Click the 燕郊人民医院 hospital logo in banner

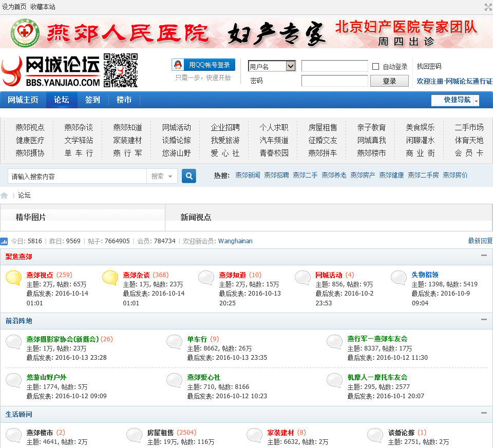tap(25, 33)
